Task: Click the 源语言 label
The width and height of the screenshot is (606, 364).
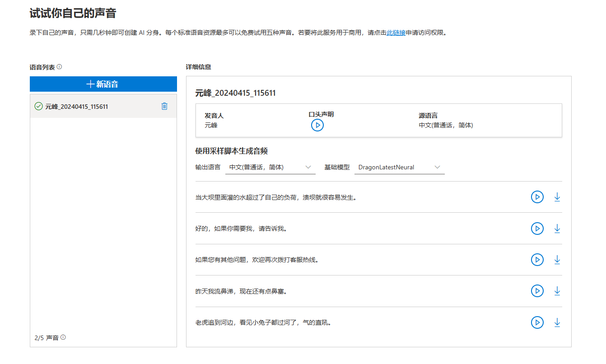Action: coord(429,116)
